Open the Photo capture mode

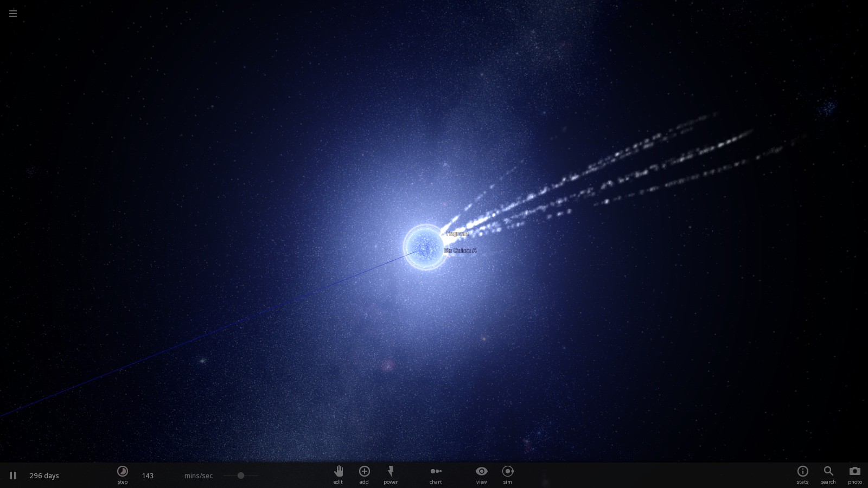[855, 475]
